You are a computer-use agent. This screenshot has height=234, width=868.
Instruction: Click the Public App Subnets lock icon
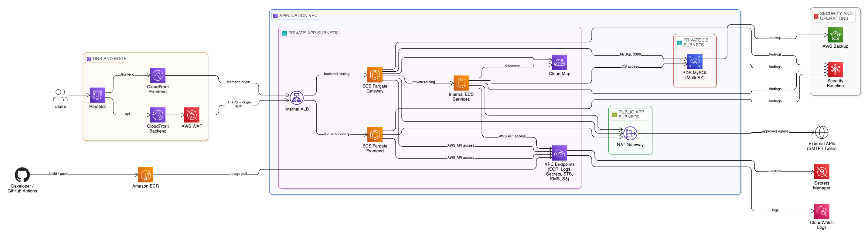[614, 115]
